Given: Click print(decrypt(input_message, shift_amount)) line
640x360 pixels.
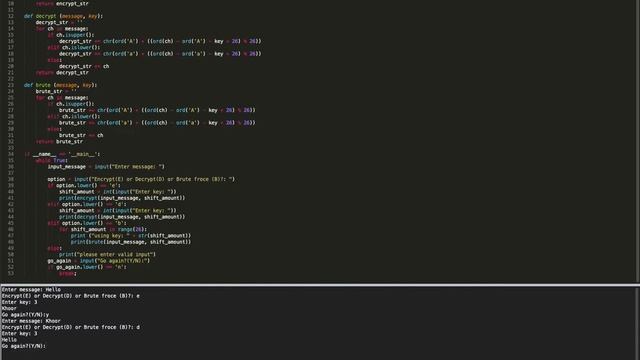Looking at the screenshot, I should pos(122,217).
